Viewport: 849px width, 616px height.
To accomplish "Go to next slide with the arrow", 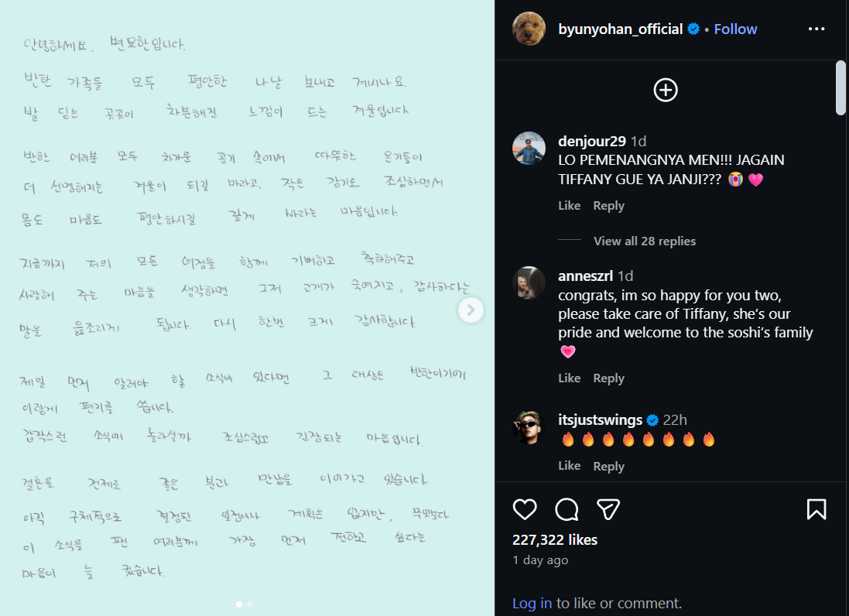I will coord(471,310).
